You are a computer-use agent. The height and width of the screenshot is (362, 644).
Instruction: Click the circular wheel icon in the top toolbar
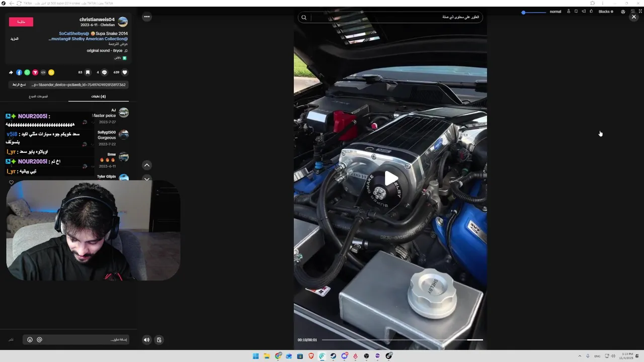(x=623, y=12)
